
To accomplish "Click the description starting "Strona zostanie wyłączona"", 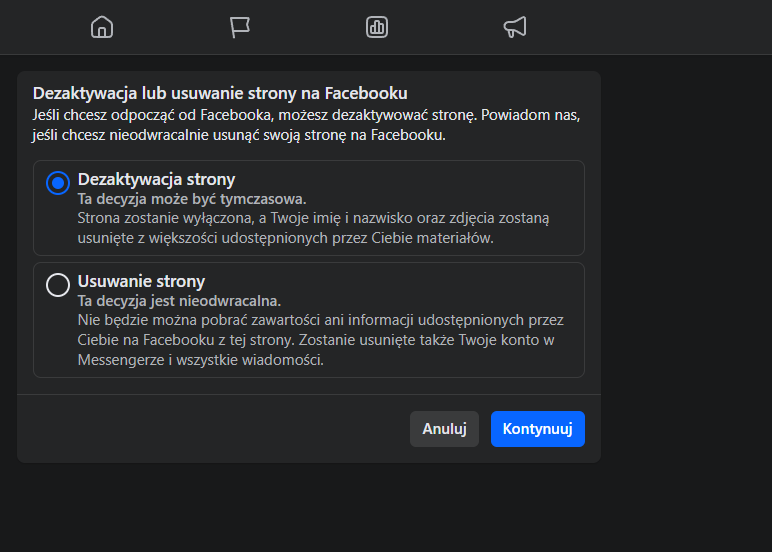I will click(313, 218).
